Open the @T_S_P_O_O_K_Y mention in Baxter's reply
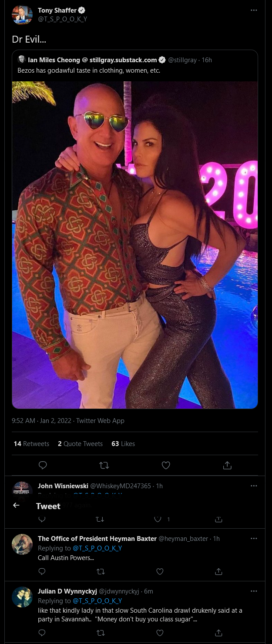This screenshot has width=272, height=644. pyautogui.click(x=97, y=548)
